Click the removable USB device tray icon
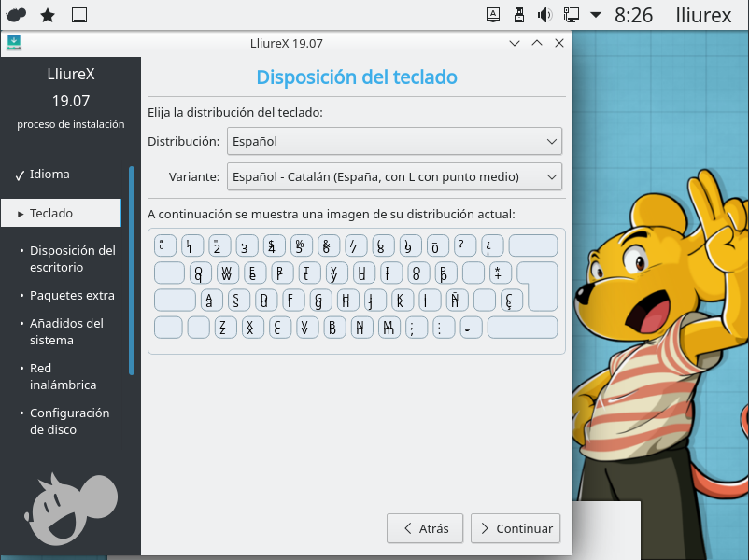 click(x=520, y=15)
